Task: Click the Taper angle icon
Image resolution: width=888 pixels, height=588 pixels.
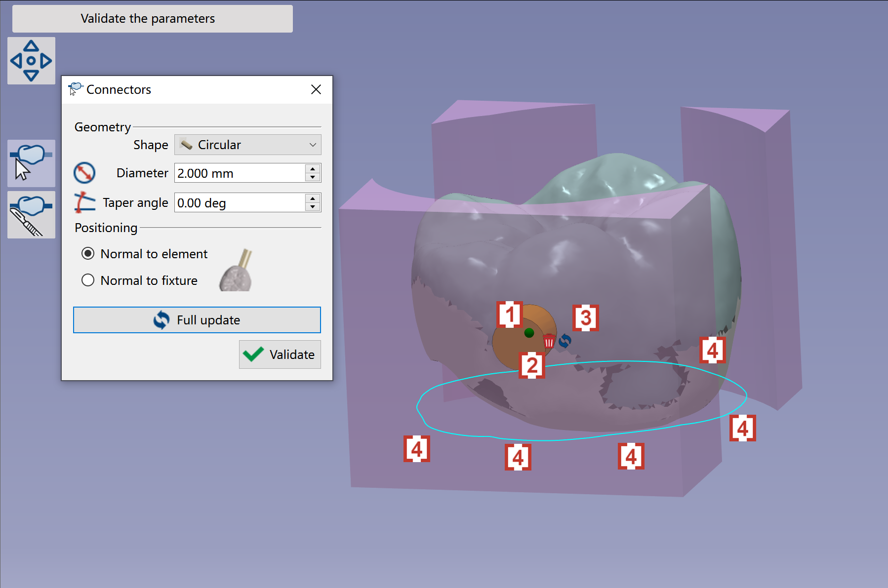Action: [x=84, y=202]
